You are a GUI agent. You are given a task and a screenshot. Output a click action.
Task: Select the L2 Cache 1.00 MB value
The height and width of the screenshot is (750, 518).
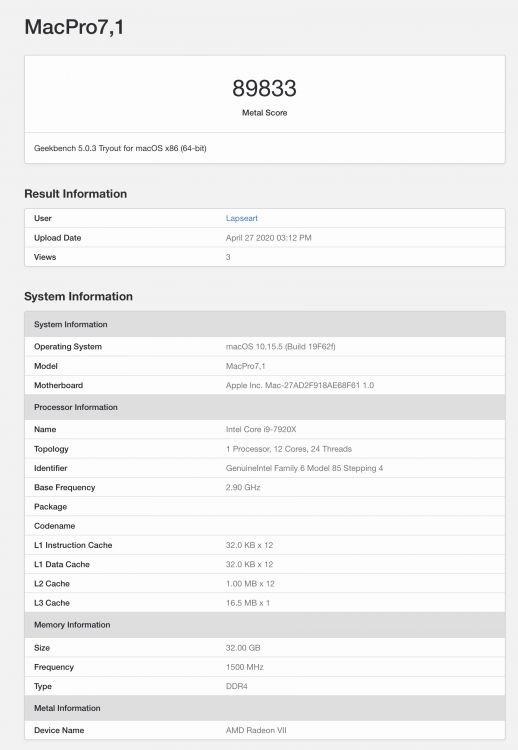coord(250,584)
